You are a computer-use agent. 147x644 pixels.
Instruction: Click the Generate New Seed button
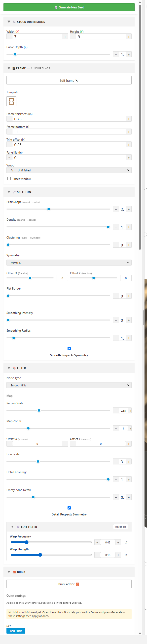coord(69,7)
